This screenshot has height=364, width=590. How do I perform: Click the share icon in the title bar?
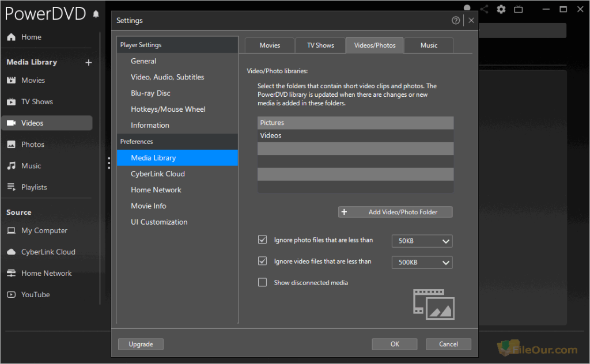click(x=484, y=9)
